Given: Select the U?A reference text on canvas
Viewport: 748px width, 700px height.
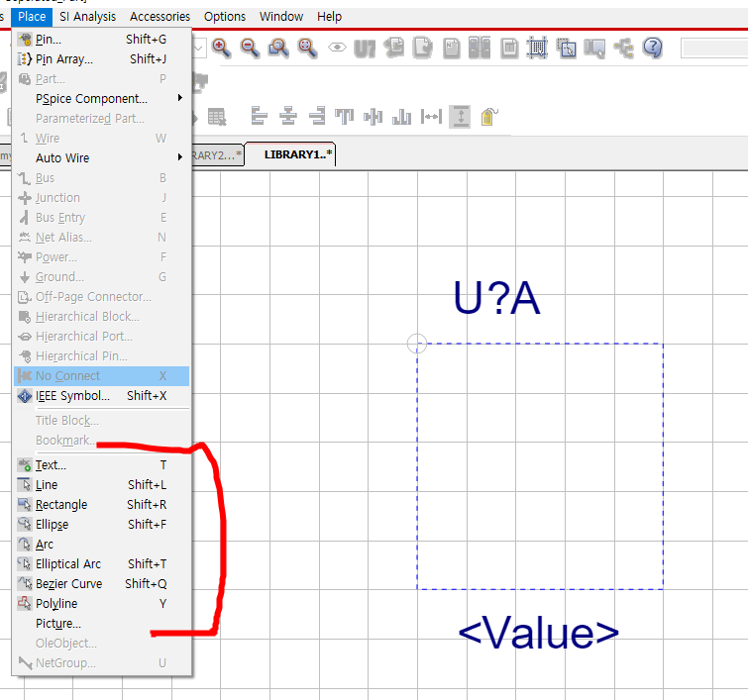Looking at the screenshot, I should (496, 298).
